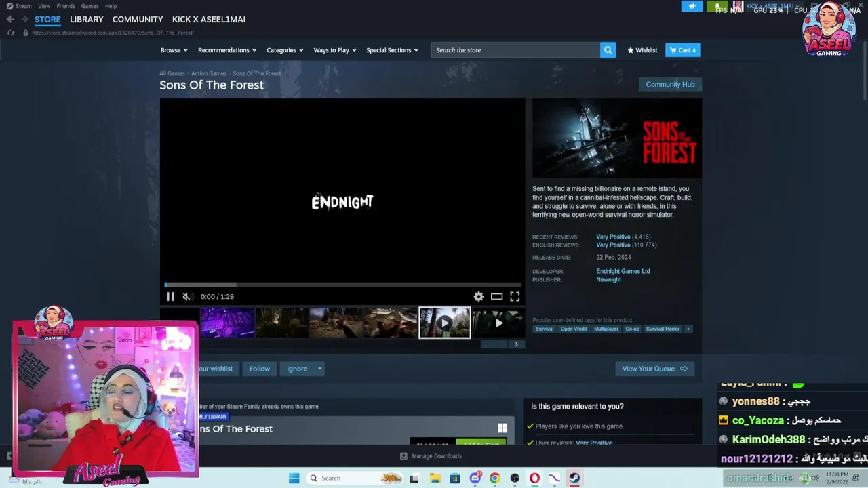Open Opera browser from the taskbar

point(534,478)
